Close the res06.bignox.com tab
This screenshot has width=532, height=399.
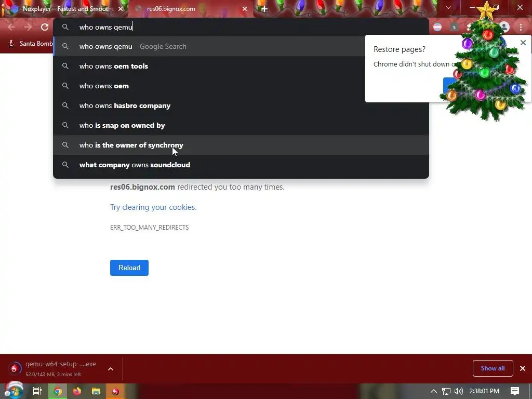click(x=245, y=9)
